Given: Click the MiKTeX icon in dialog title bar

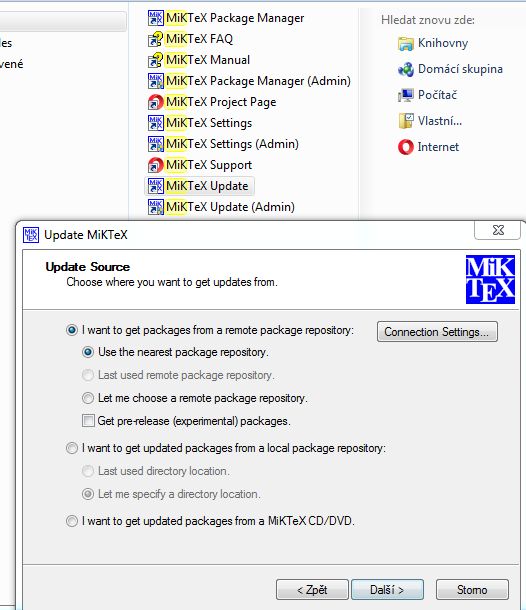Looking at the screenshot, I should point(31,235).
